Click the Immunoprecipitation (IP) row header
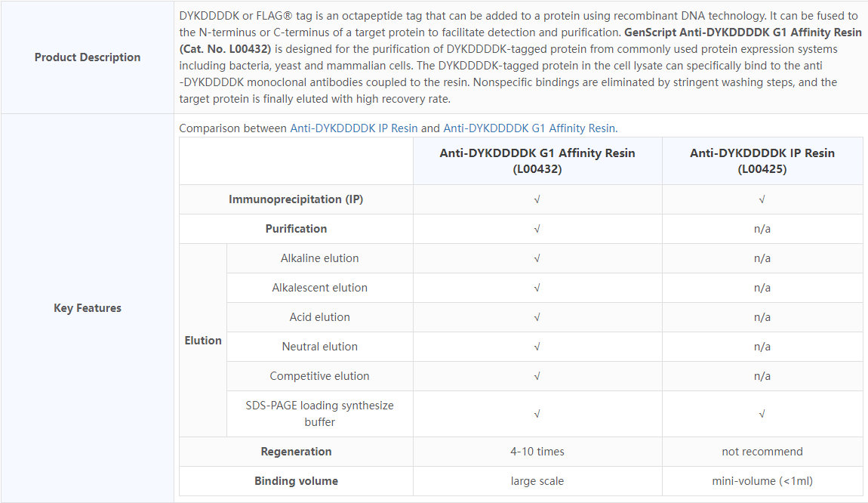This screenshot has width=868, height=503. coord(296,199)
